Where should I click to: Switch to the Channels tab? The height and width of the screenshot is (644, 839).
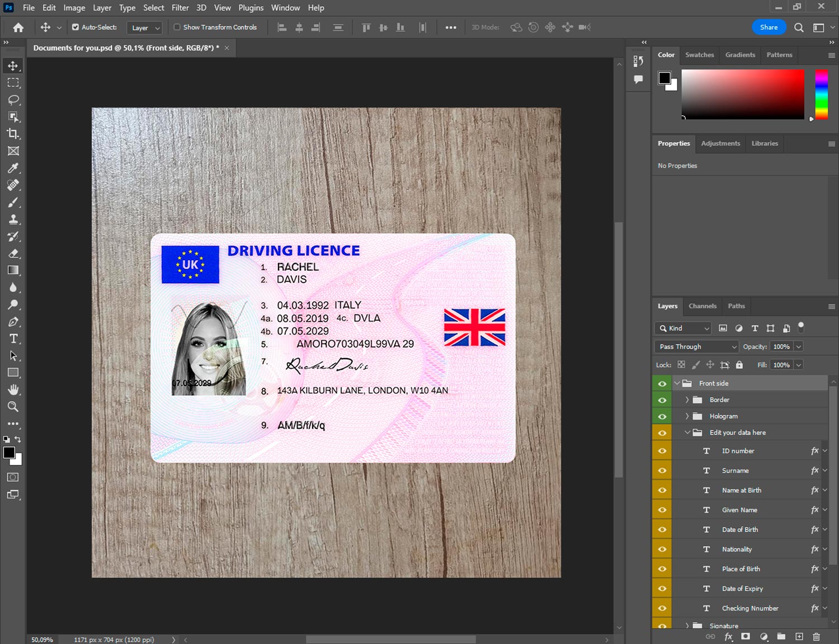[702, 306]
